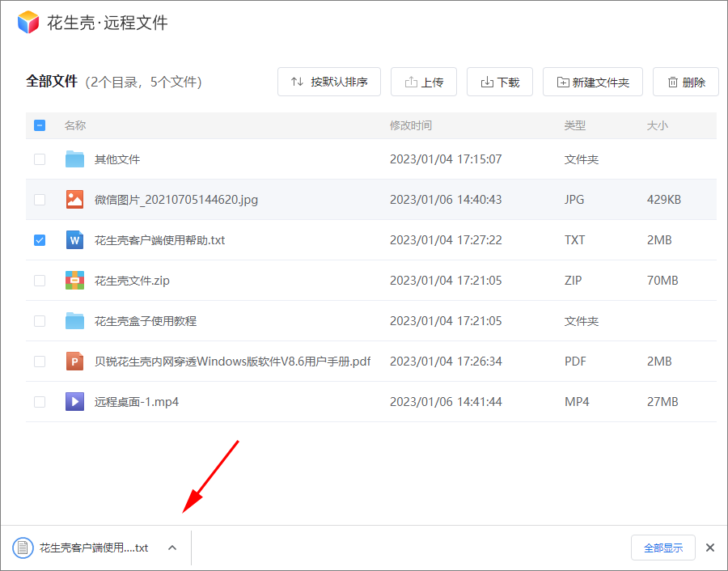Click the 2023/01/04 17:27:22 time cell
The height and width of the screenshot is (571, 728).
click(x=446, y=240)
